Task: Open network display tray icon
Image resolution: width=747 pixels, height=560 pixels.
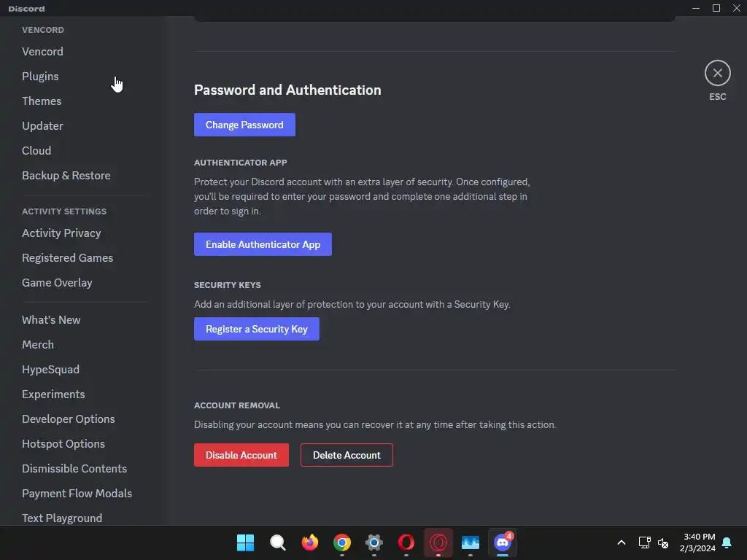Action: pyautogui.click(x=644, y=542)
